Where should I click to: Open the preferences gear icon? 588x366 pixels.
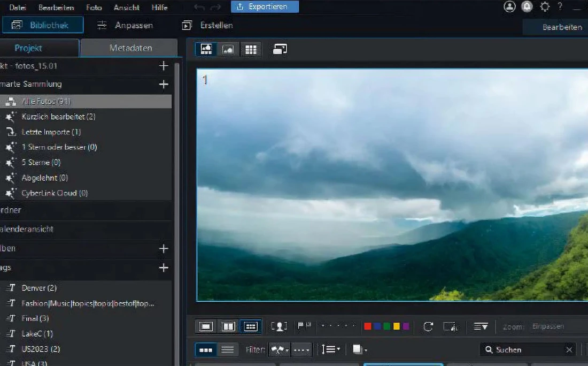[x=545, y=7]
